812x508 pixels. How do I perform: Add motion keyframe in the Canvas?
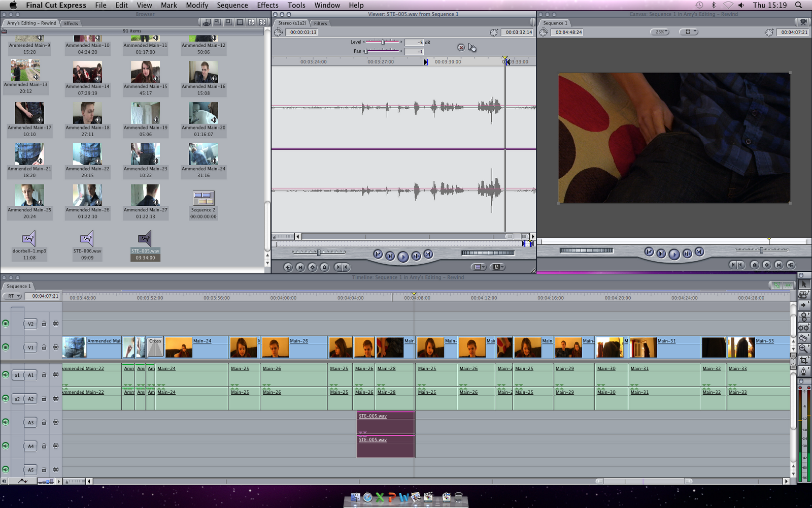(766, 265)
